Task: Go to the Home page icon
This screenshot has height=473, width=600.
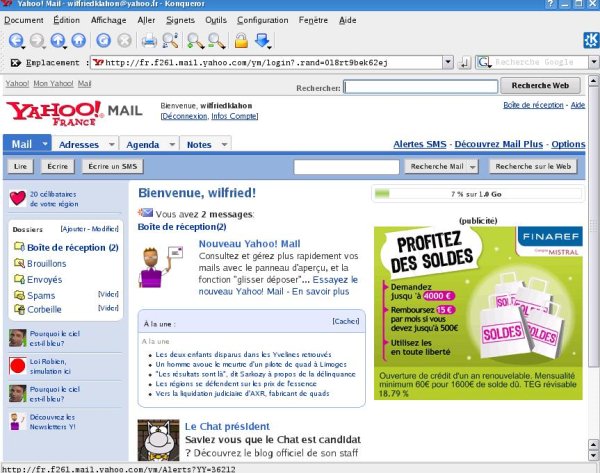Action: [x=78, y=40]
